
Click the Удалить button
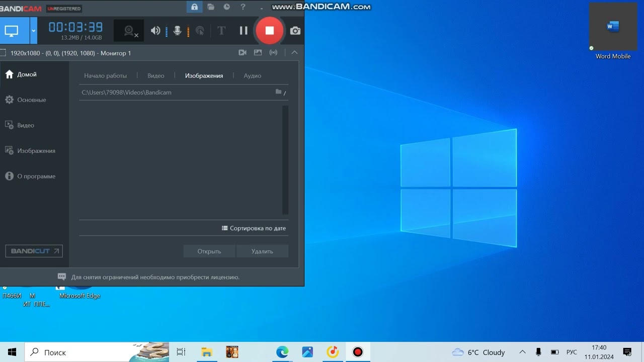262,251
